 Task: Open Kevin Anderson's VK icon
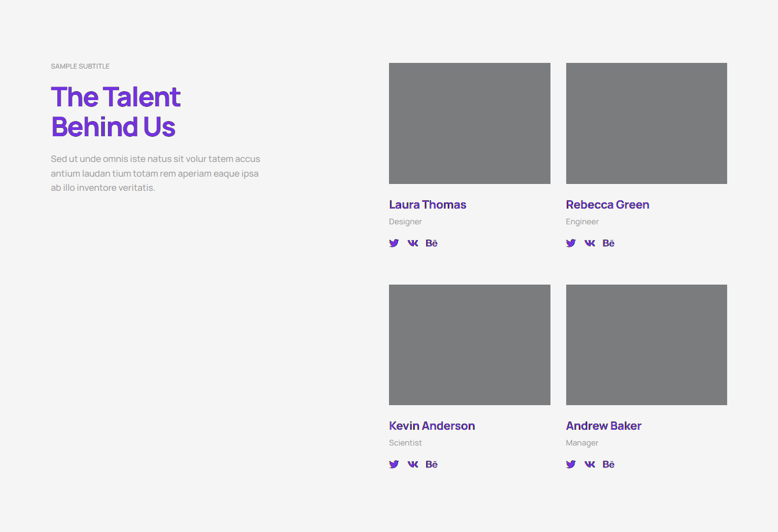click(x=413, y=464)
